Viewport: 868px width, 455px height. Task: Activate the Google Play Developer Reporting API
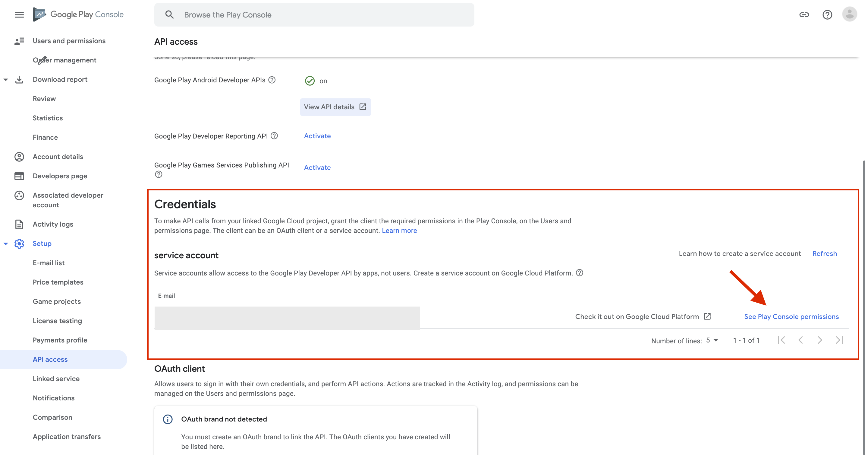tap(317, 136)
